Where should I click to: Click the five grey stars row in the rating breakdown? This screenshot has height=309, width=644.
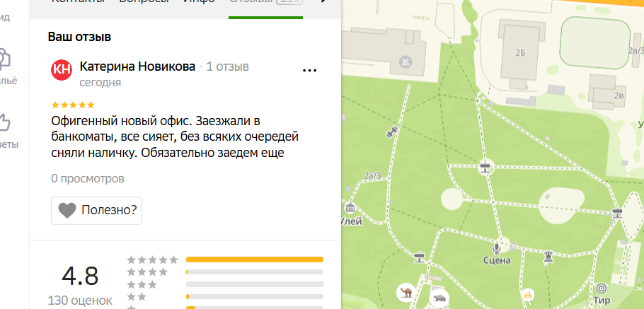(152, 260)
